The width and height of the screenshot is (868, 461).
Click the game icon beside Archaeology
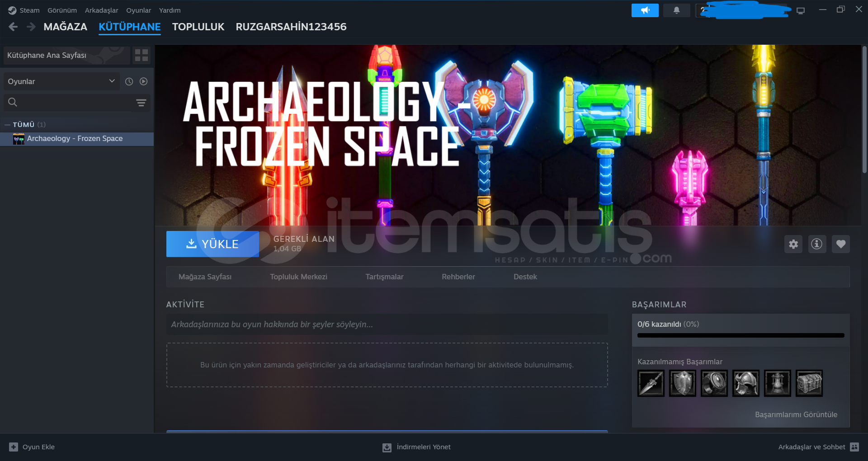point(19,139)
